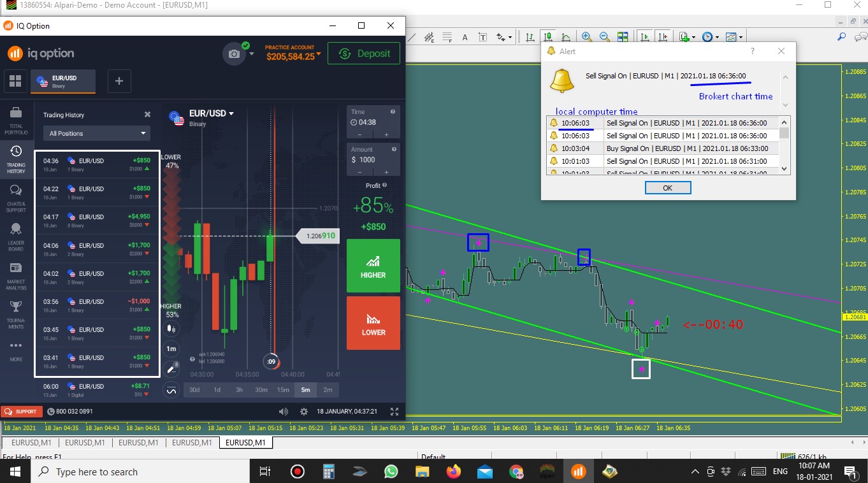The image size is (868, 483).
Task: Select the 5m chart range
Action: point(305,390)
